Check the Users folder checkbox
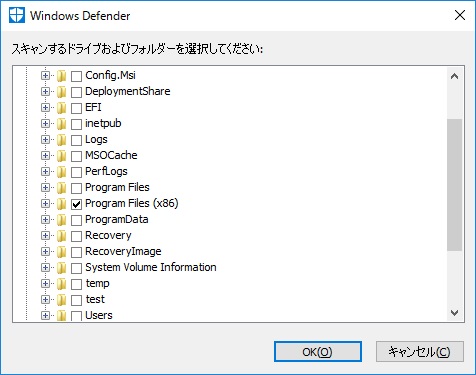This screenshot has height=375, width=476. (76, 316)
